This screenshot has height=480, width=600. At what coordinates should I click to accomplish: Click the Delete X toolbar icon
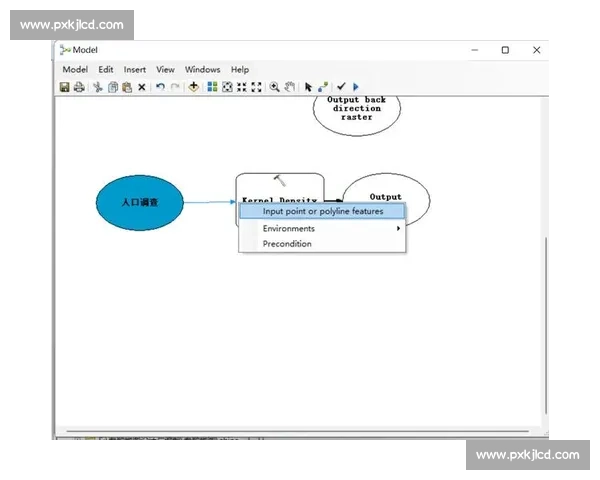[x=142, y=87]
